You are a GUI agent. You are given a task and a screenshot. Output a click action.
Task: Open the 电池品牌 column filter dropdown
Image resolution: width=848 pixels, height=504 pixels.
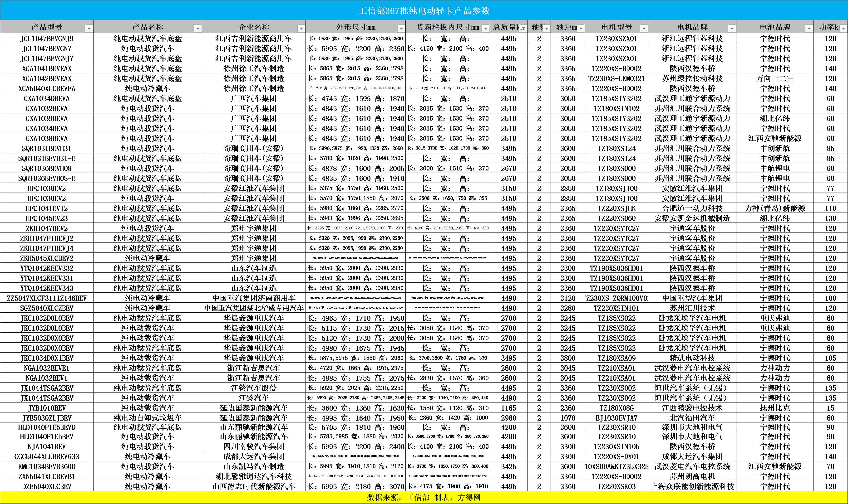809,29
